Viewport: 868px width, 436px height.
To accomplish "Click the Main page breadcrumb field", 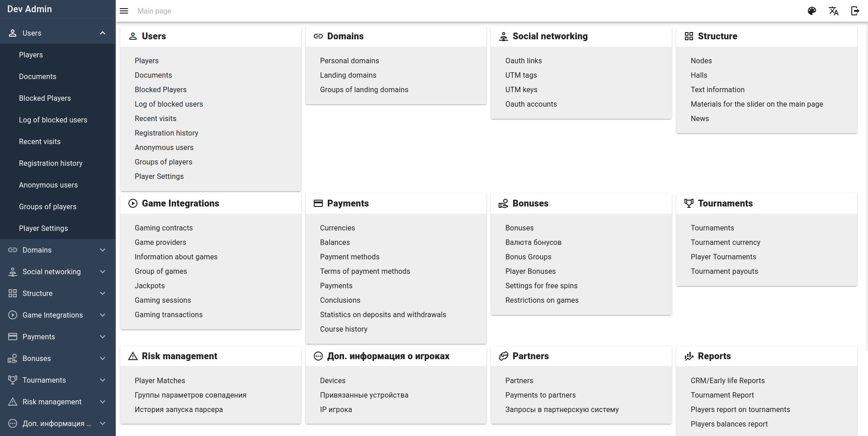I will [154, 11].
